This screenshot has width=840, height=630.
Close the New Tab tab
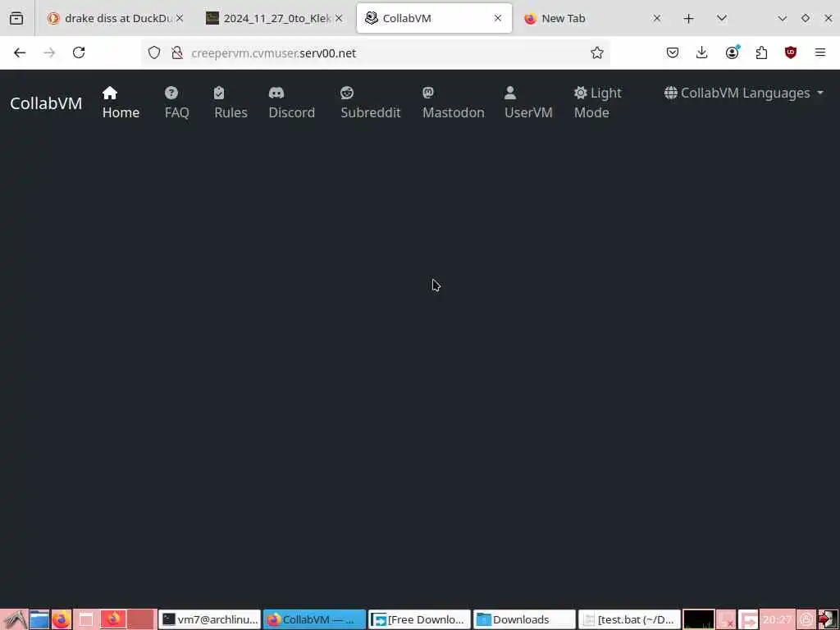tap(657, 18)
